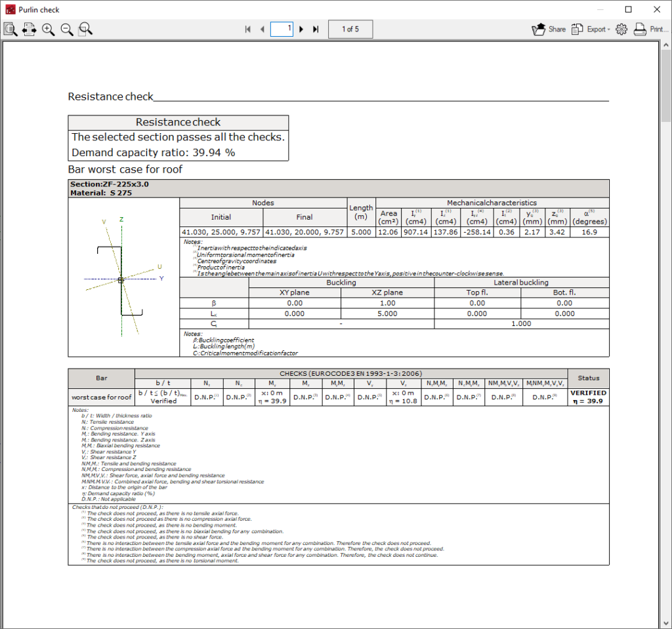Go to the previous page

pyautogui.click(x=262, y=29)
